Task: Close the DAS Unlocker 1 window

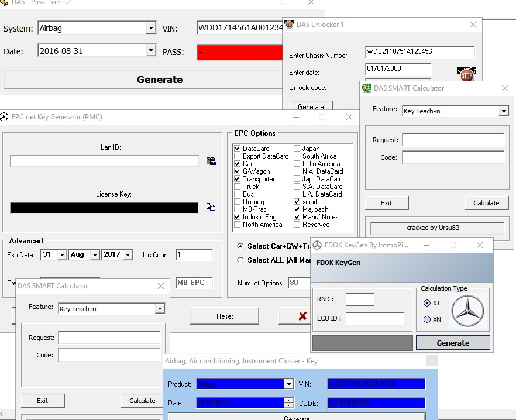Action: tap(473, 25)
